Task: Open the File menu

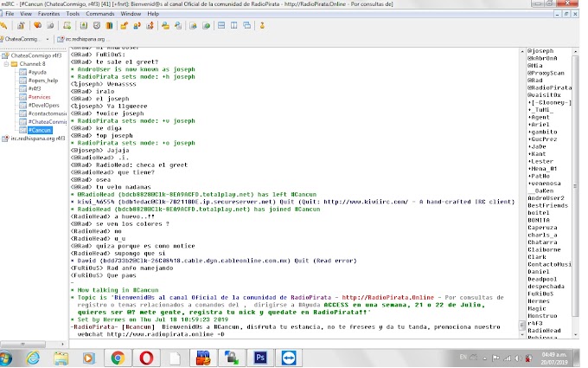Action: (x=10, y=14)
